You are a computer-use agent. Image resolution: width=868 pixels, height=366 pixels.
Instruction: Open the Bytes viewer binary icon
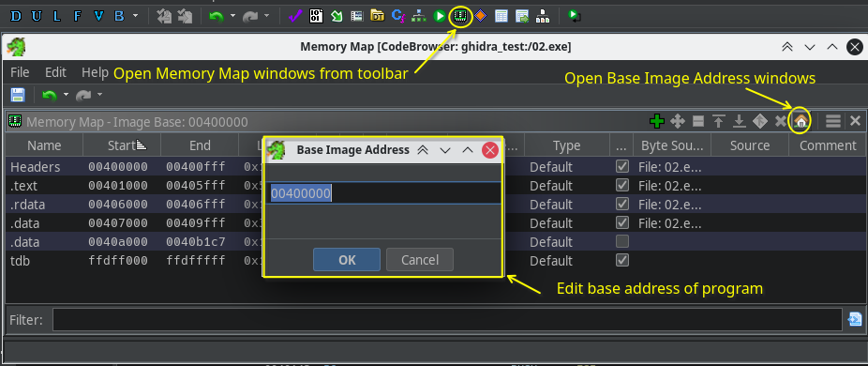pos(316,16)
